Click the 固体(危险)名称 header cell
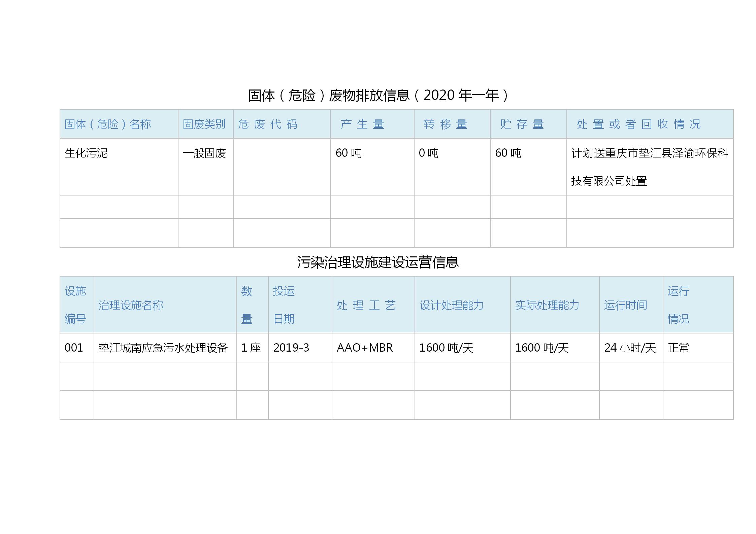Viewport: 756px width, 534px height. (x=108, y=124)
